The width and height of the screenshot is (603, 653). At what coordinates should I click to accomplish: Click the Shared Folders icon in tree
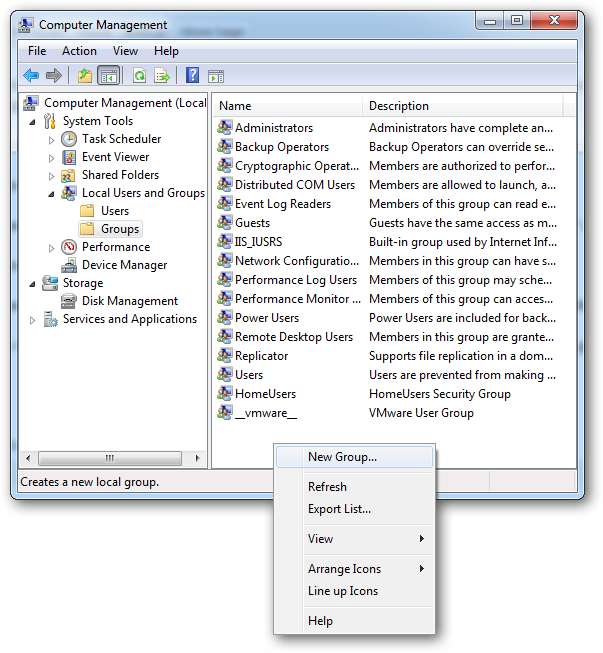tap(68, 175)
